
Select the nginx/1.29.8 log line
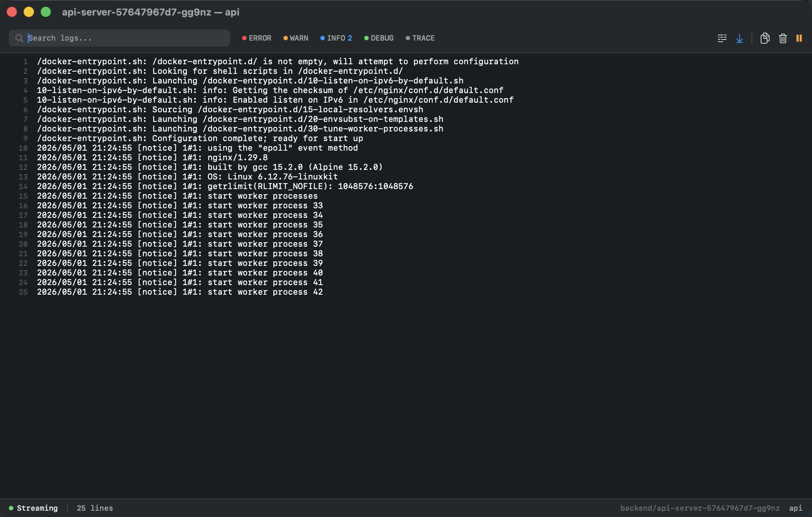(x=152, y=157)
